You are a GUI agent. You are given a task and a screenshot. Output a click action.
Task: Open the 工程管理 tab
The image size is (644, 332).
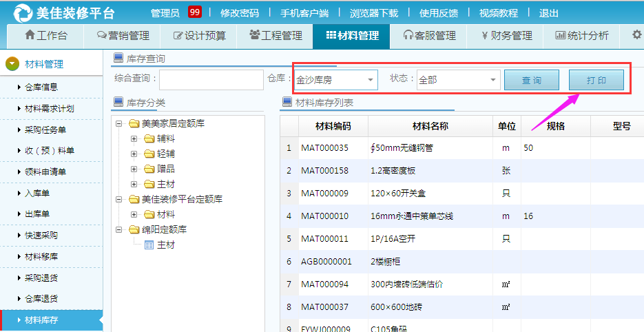[276, 36]
